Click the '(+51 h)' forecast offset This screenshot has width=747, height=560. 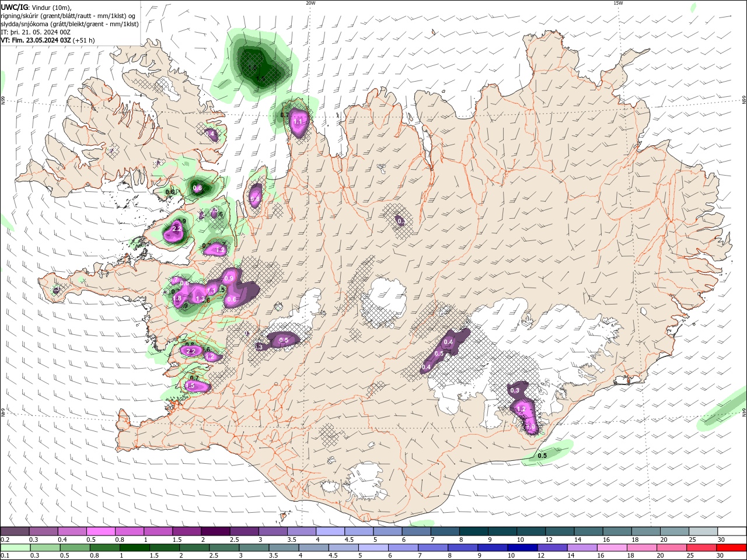(x=84, y=40)
